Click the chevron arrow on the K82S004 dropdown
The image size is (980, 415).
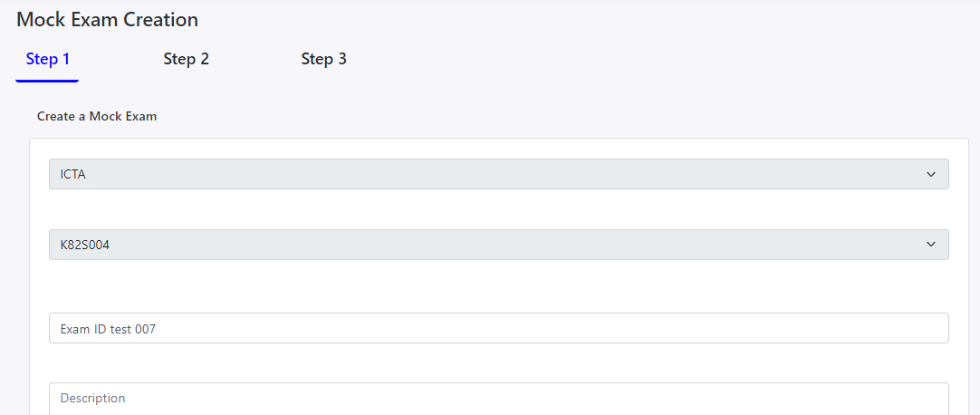click(931, 245)
